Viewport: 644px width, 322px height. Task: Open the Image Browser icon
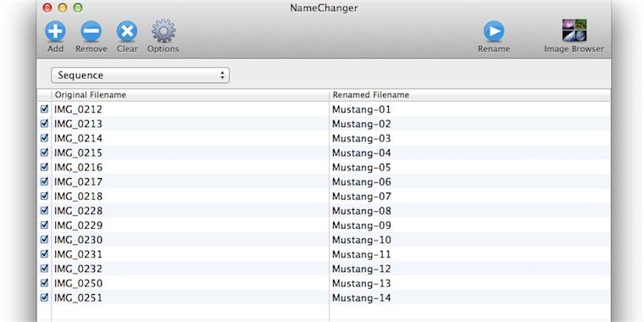point(575,30)
